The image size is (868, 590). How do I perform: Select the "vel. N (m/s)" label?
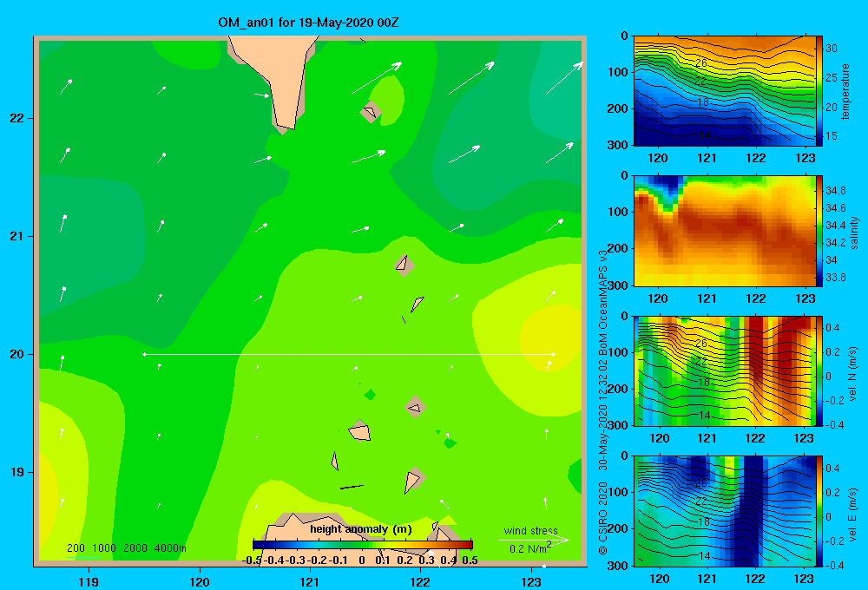852,374
